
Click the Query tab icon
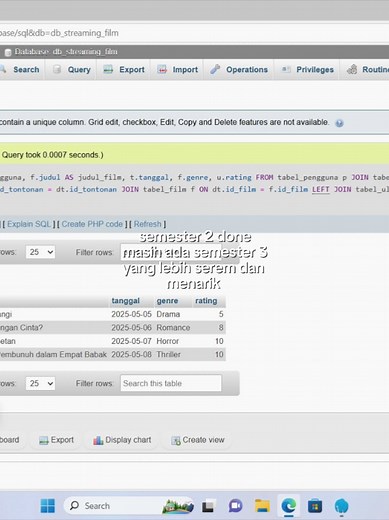pos(57,69)
